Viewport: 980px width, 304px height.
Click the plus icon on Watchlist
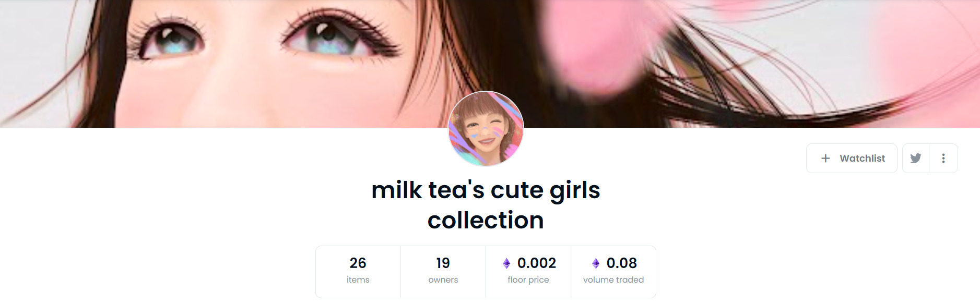click(x=825, y=158)
